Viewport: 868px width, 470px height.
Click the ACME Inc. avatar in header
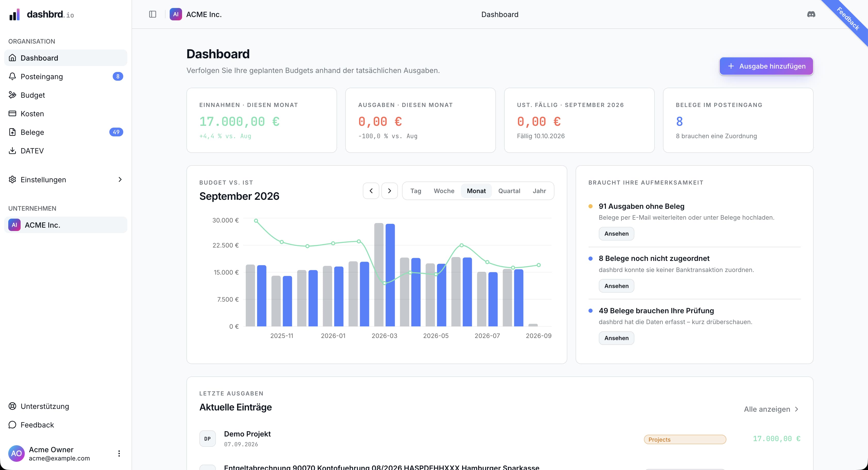[176, 14]
